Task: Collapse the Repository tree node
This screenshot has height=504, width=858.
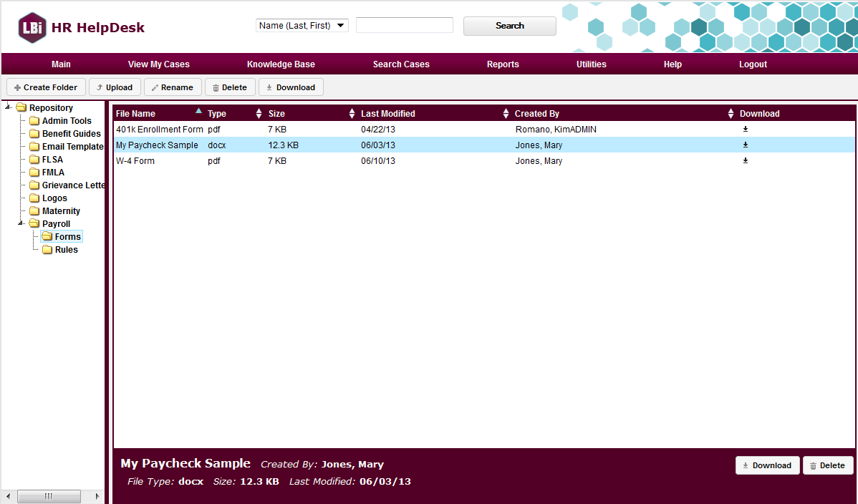Action: 8,107
